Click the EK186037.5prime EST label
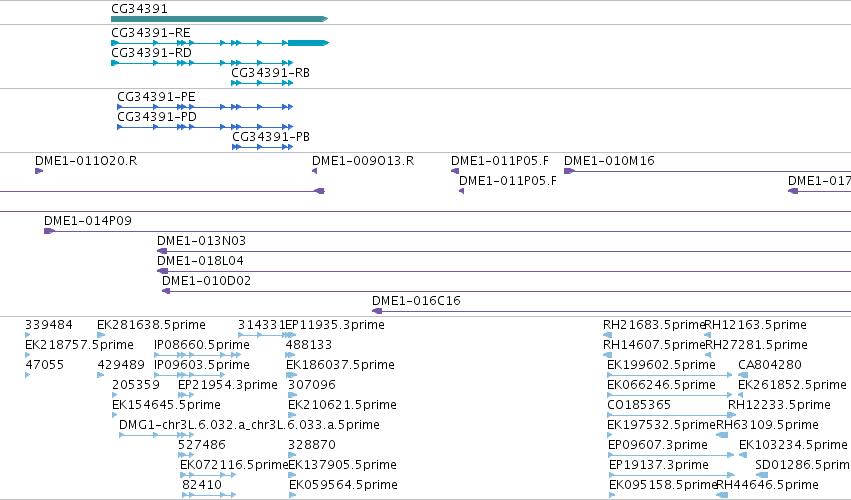 click(340, 365)
